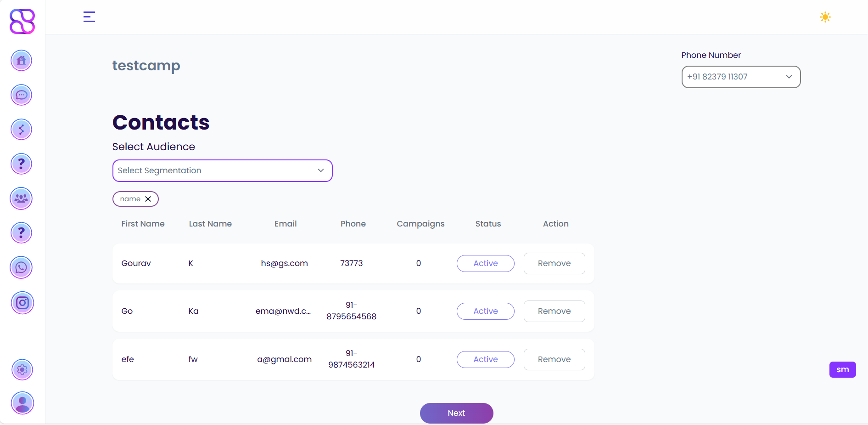Click the app logo at top left
Image resolution: width=868 pixels, height=425 pixels.
(x=22, y=21)
